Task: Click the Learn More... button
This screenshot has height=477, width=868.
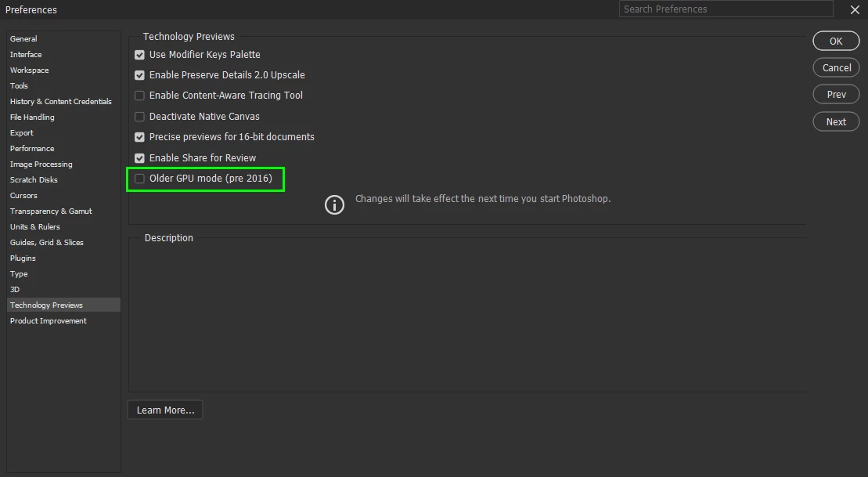Action: [x=165, y=410]
